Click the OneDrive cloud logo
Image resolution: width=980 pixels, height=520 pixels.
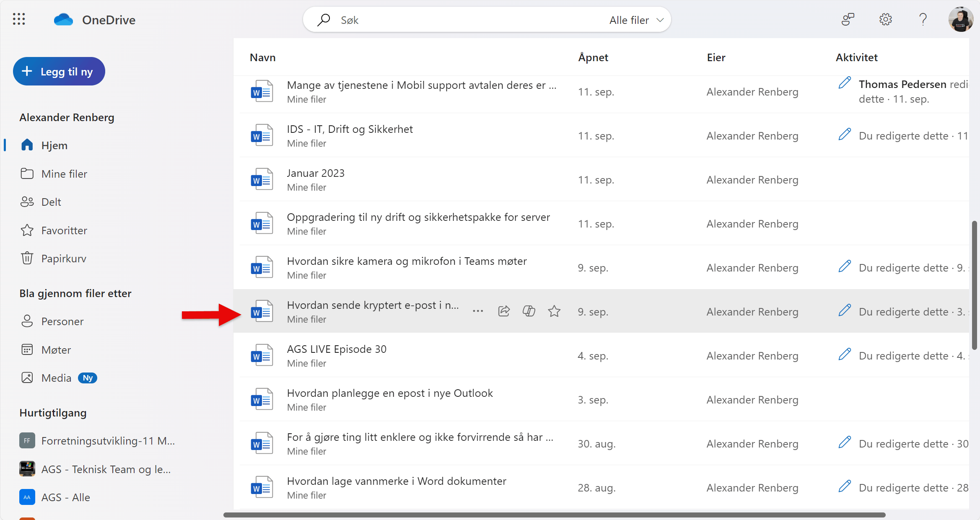click(63, 19)
